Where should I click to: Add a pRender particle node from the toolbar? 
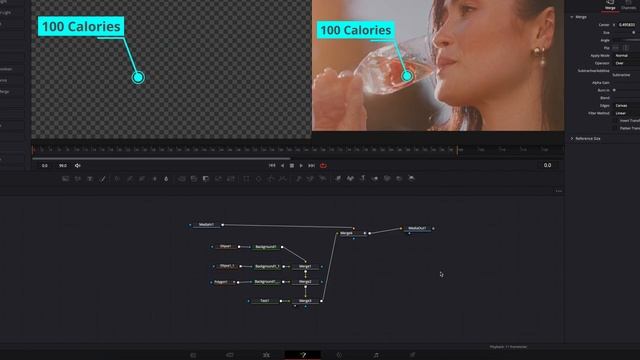(x=323, y=179)
